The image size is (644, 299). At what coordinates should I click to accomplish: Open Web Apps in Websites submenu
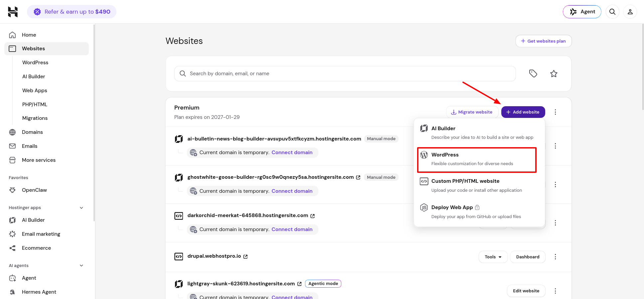[35, 91]
